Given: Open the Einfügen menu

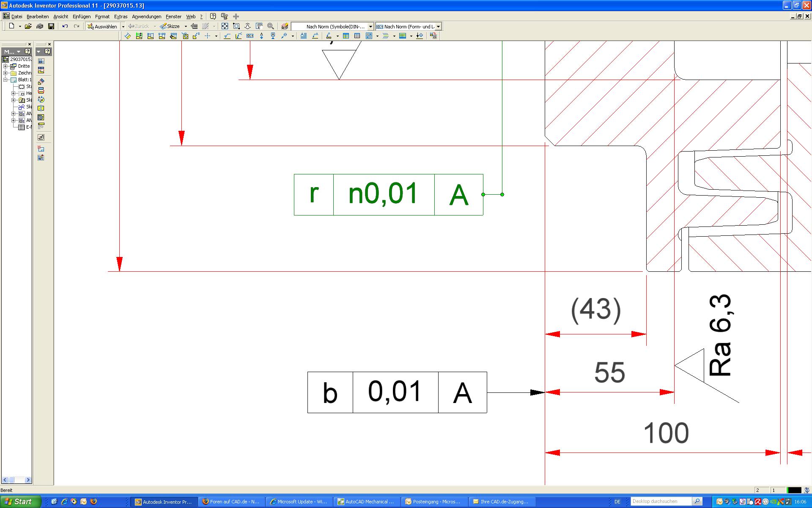Looking at the screenshot, I should pyautogui.click(x=81, y=17).
